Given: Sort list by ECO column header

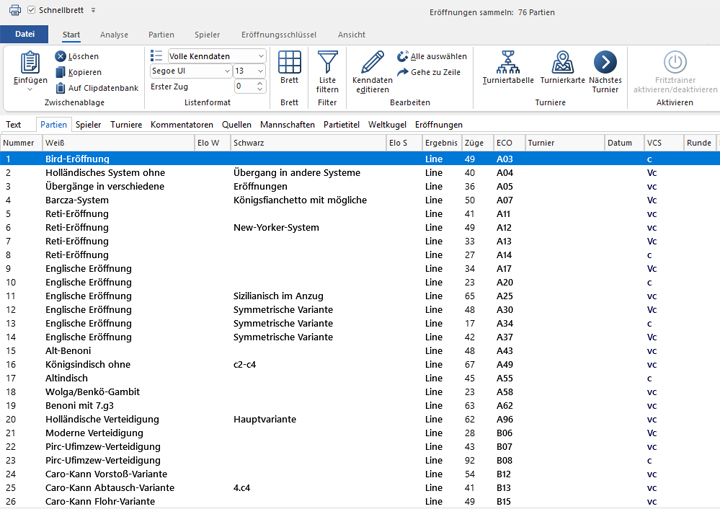Looking at the screenshot, I should [506, 143].
